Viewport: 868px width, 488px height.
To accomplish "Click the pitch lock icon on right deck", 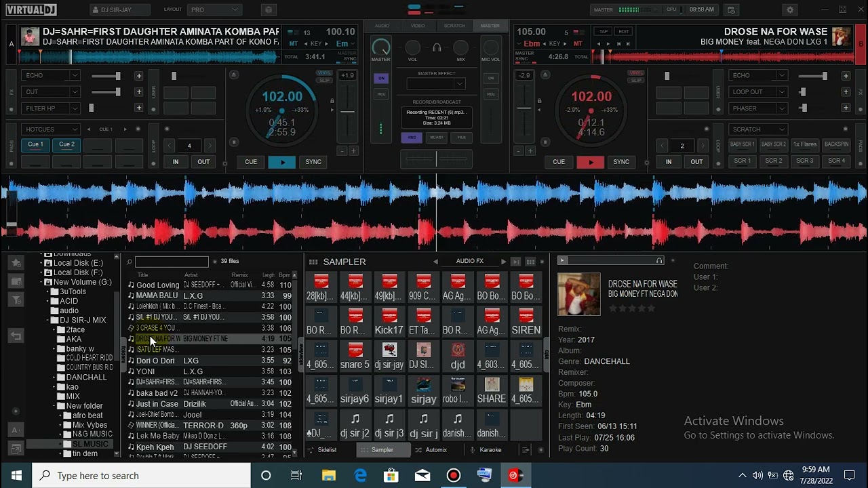I will [x=539, y=101].
